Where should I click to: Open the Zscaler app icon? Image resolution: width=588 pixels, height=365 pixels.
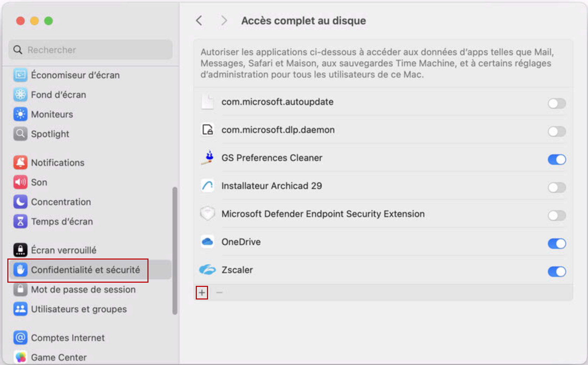207,270
